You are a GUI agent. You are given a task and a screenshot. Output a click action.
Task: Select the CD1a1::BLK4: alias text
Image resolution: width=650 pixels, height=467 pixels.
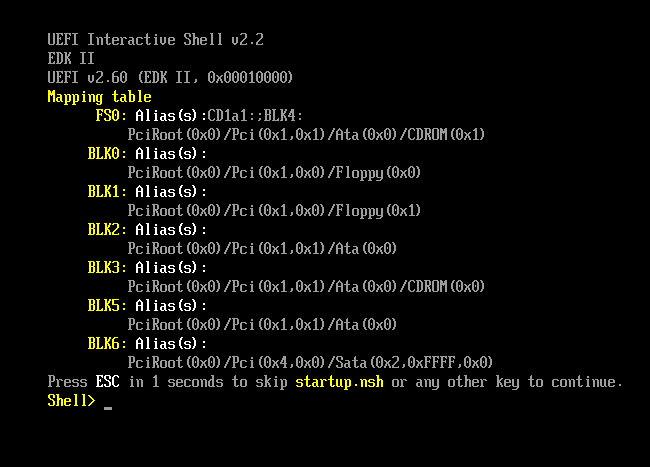tap(255, 115)
